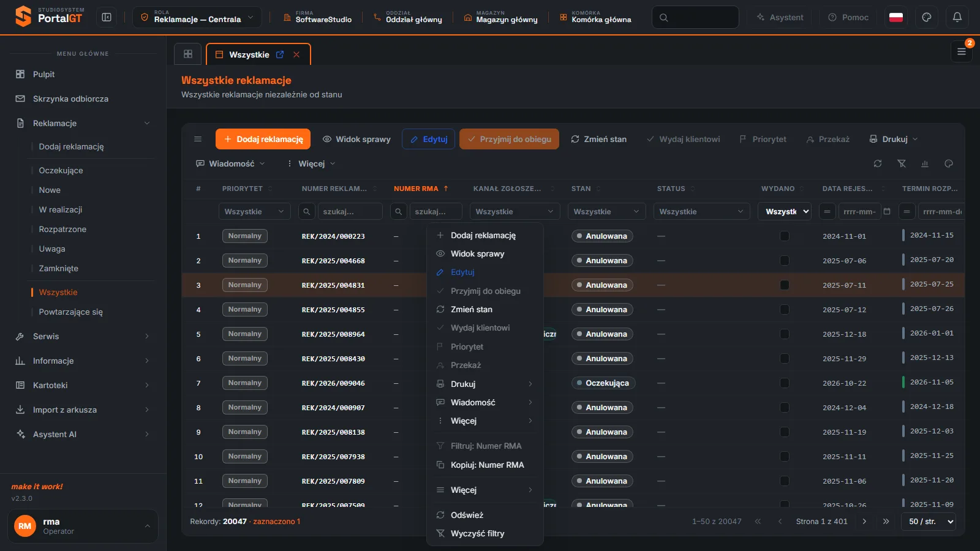
Task: Open the Rola Reklamacje — Centrala dropdown
Action: pos(197,17)
